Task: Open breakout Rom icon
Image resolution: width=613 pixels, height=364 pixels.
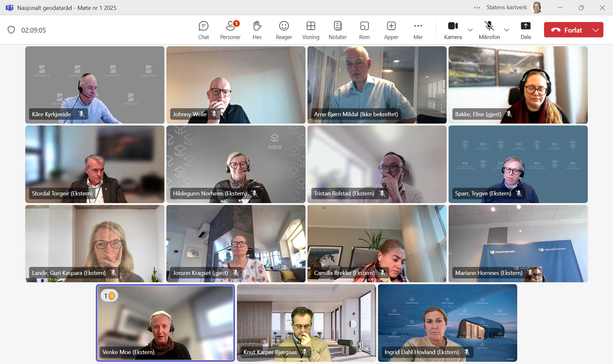Action: (x=364, y=30)
